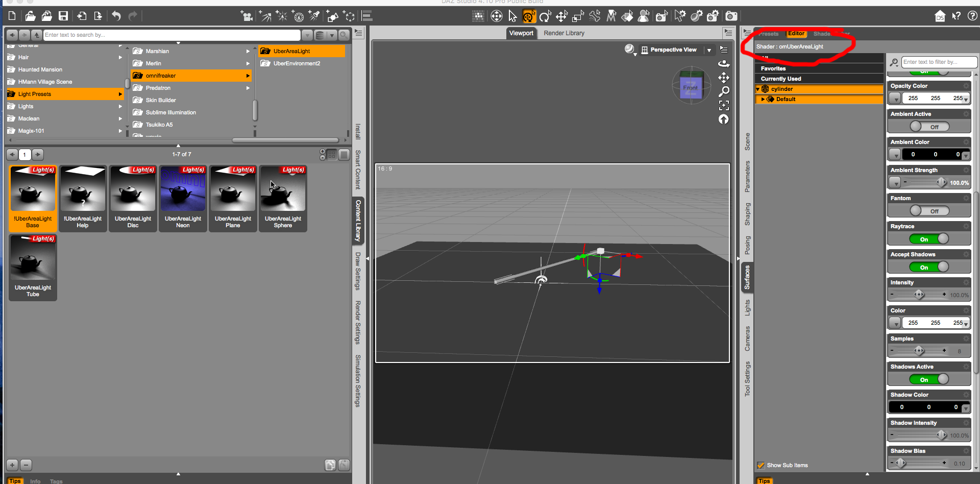Select the Scale tool
Image resolution: width=980 pixels, height=484 pixels.
point(578,16)
